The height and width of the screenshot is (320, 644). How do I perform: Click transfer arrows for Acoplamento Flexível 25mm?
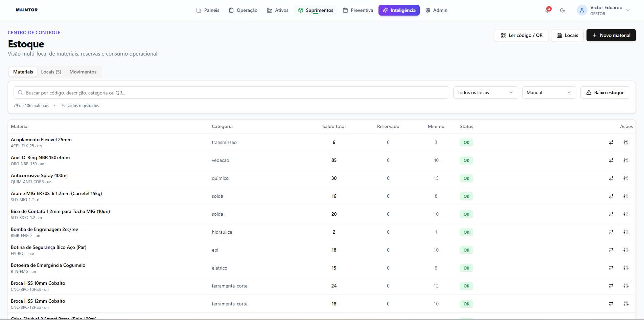pyautogui.click(x=611, y=142)
